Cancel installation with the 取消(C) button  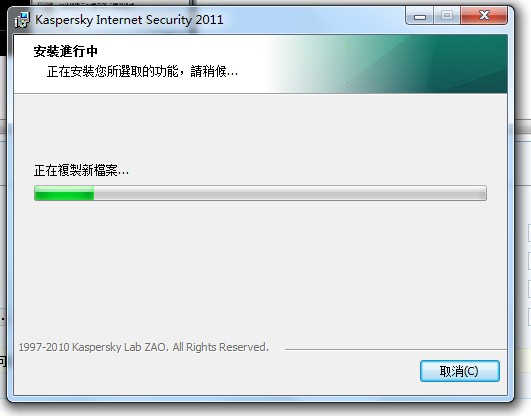460,371
